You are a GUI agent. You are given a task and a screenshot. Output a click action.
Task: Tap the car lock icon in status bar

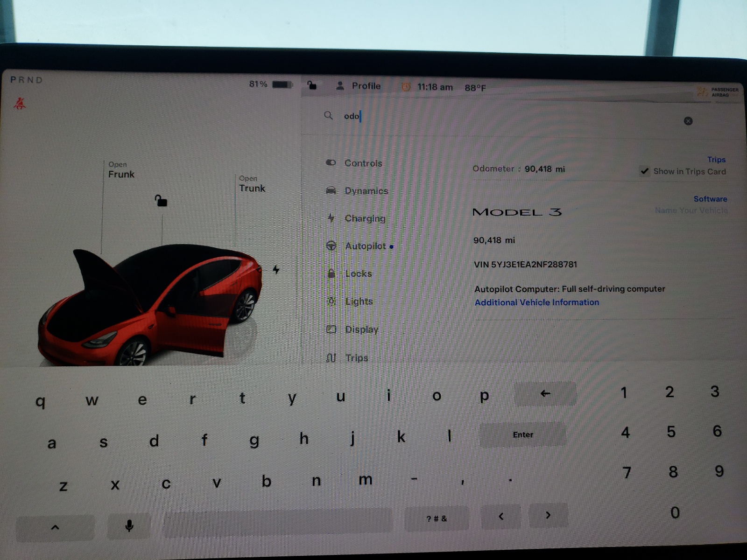point(312,85)
